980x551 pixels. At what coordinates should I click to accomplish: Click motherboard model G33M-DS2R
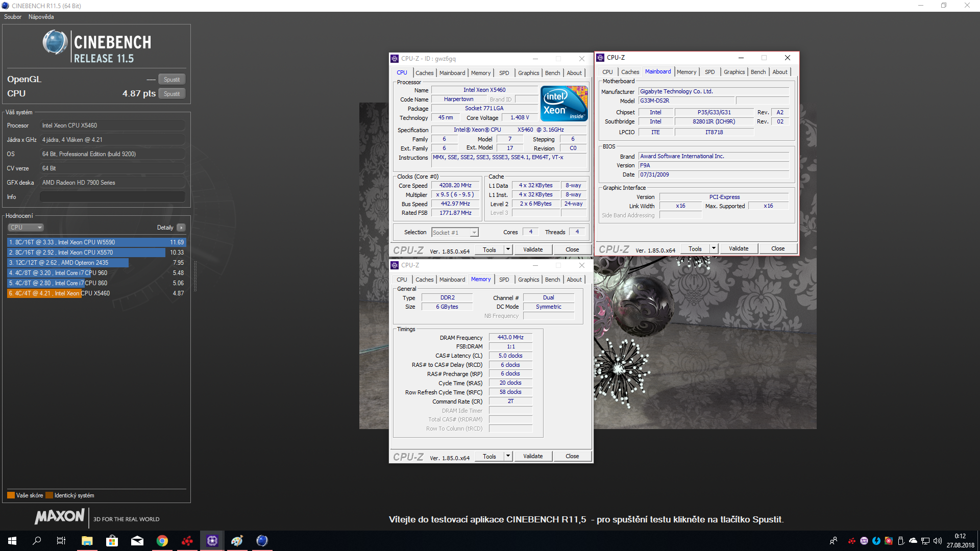point(687,101)
